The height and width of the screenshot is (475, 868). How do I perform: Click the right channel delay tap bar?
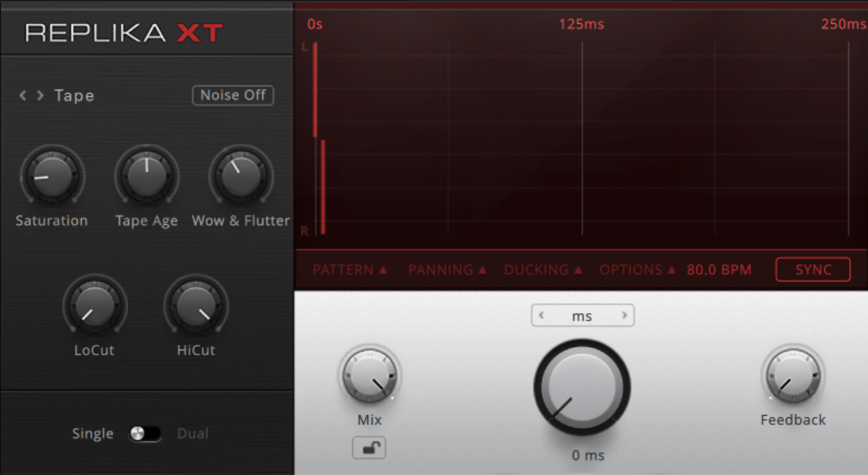[323, 187]
